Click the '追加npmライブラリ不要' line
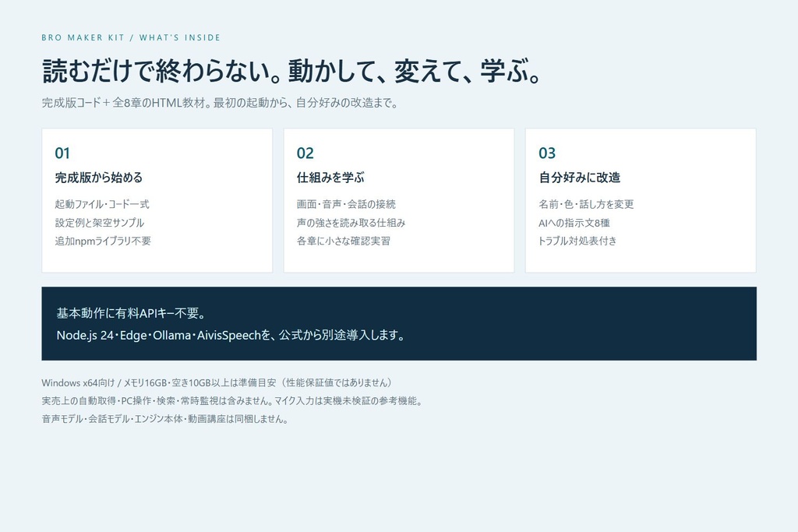Image resolution: width=798 pixels, height=532 pixels. [x=103, y=241]
